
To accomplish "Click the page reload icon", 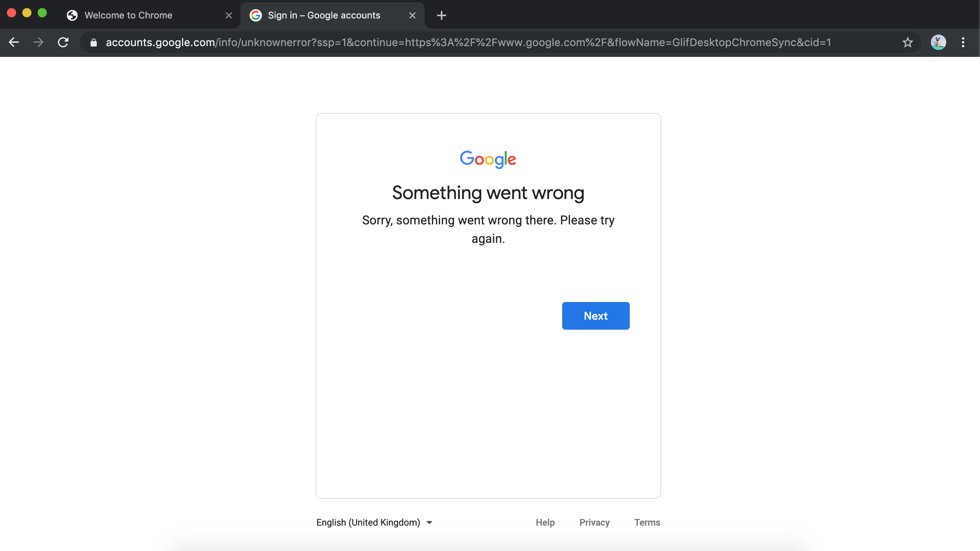I will [x=63, y=42].
